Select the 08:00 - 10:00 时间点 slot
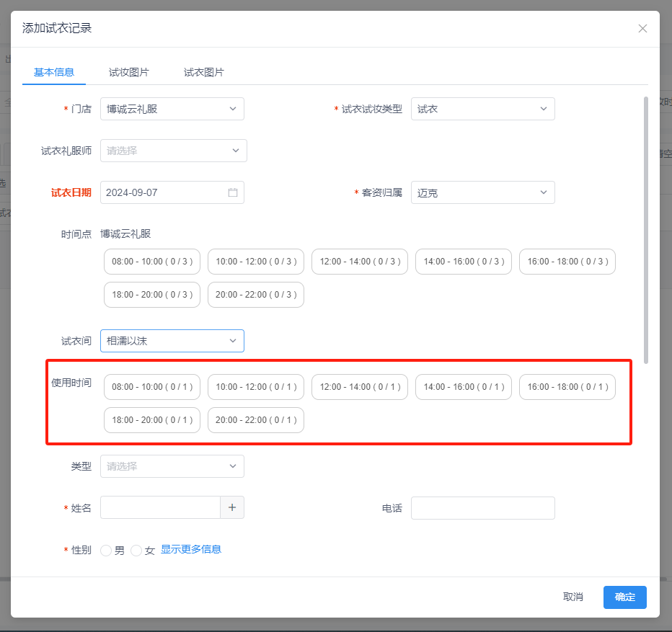Viewport: 672px width, 632px height. coord(151,262)
